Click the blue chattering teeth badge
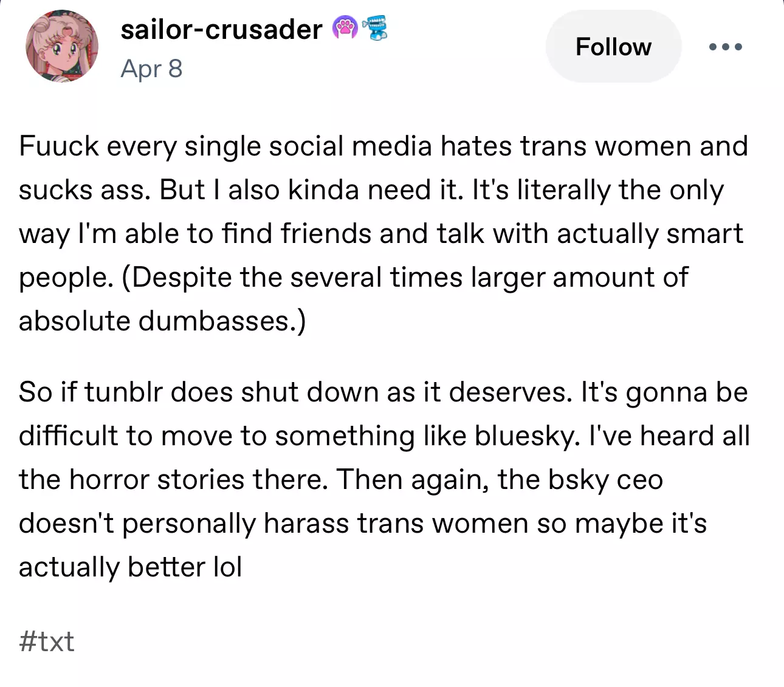 375,28
